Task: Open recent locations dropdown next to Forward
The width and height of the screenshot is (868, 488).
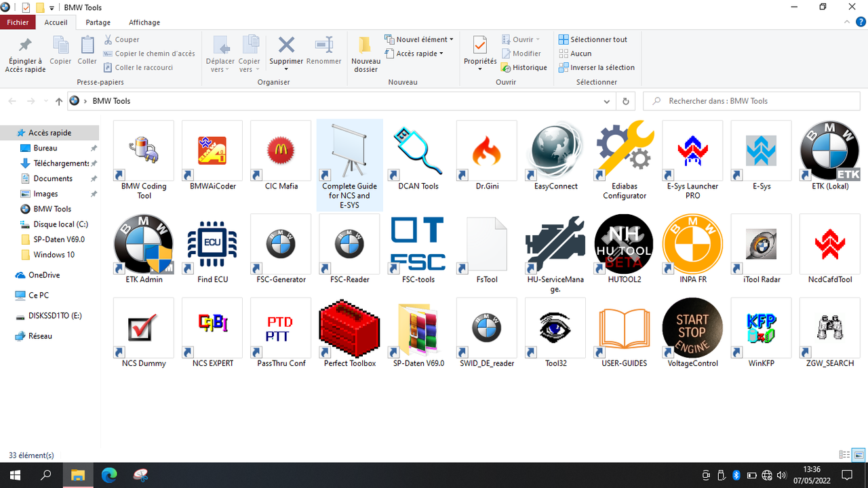Action: click(x=46, y=101)
